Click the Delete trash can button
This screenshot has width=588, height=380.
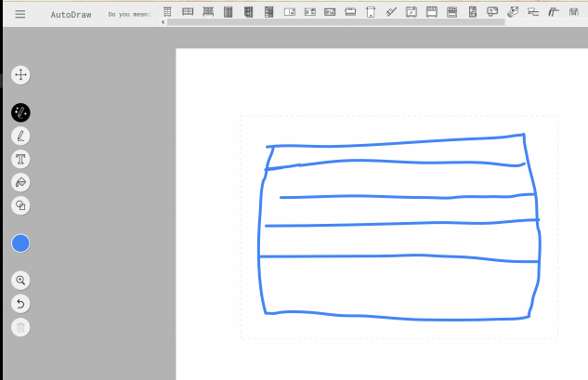20,327
